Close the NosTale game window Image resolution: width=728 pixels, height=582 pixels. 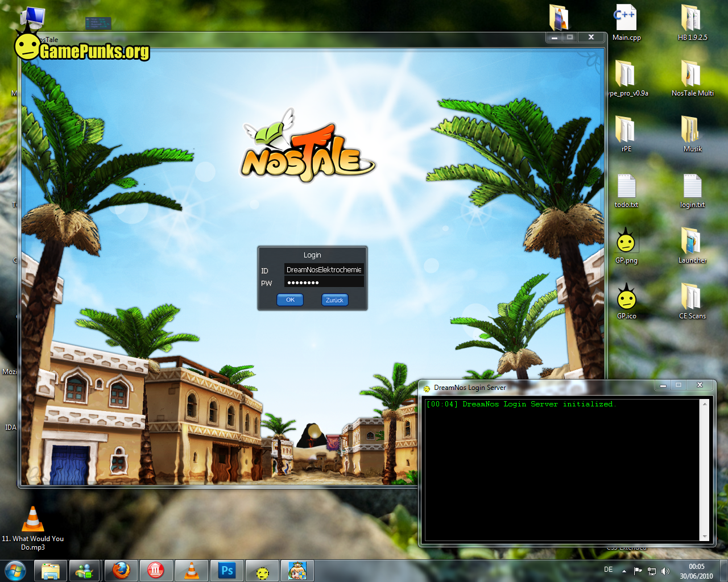(591, 37)
